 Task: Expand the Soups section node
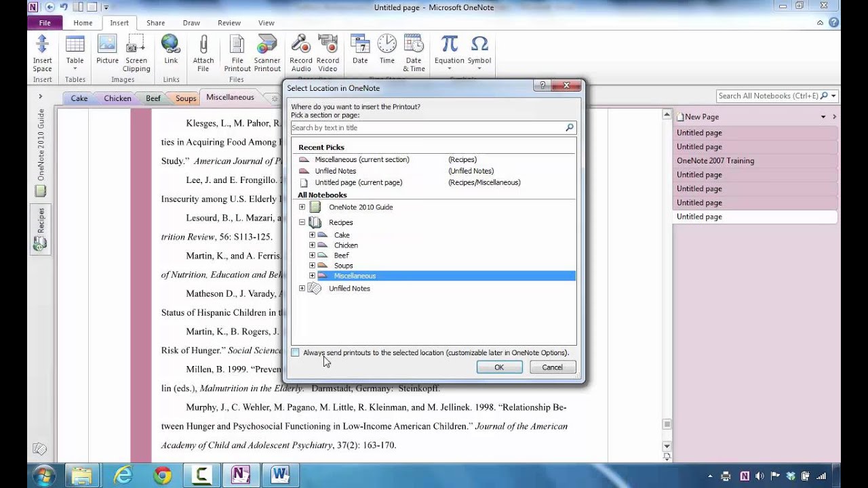(312, 266)
